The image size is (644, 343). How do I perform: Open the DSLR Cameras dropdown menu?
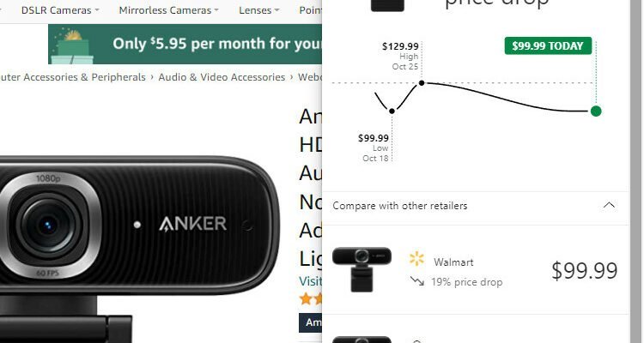coord(60,10)
